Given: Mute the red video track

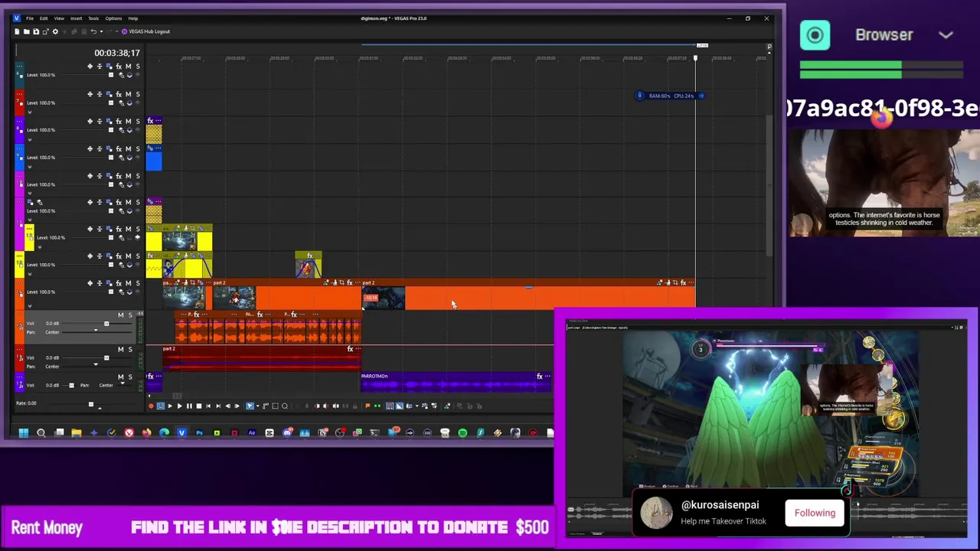Looking at the screenshot, I should (128, 94).
